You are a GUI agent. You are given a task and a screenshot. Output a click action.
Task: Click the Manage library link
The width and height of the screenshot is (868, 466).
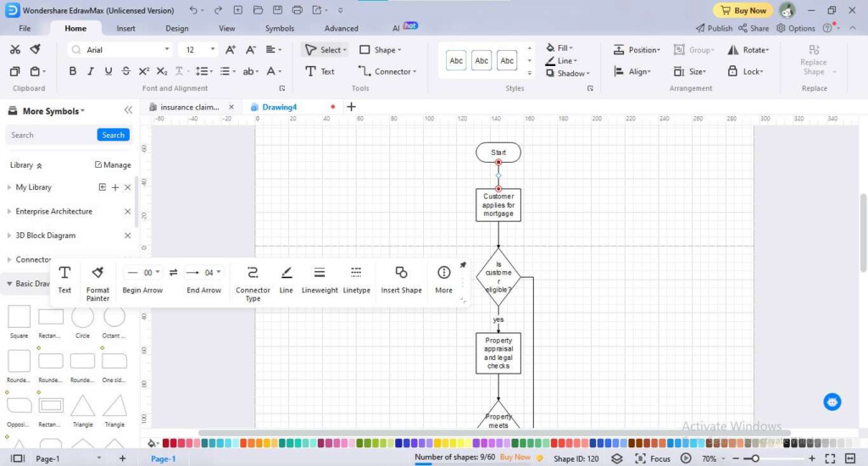click(113, 165)
